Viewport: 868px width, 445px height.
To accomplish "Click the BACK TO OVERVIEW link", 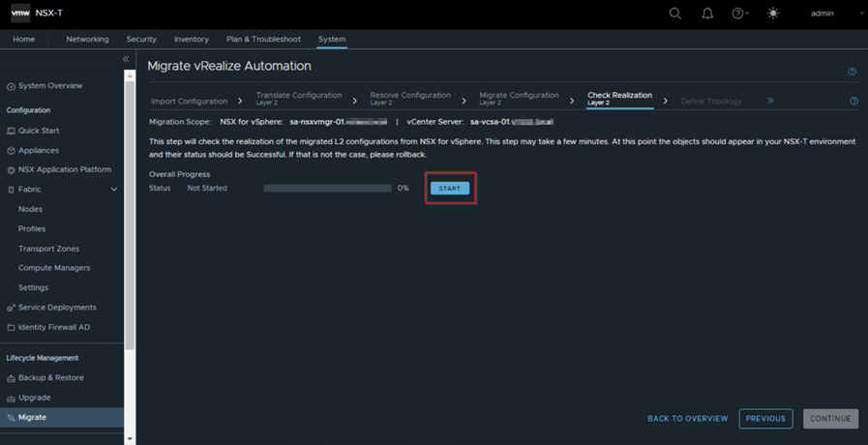I will (687, 419).
